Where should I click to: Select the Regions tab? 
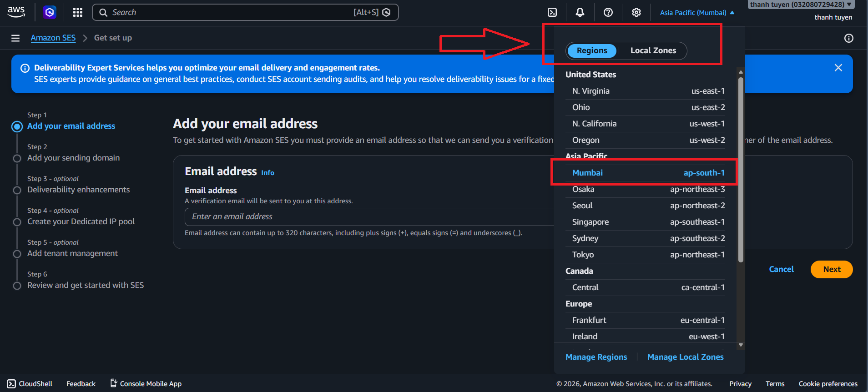pyautogui.click(x=591, y=50)
